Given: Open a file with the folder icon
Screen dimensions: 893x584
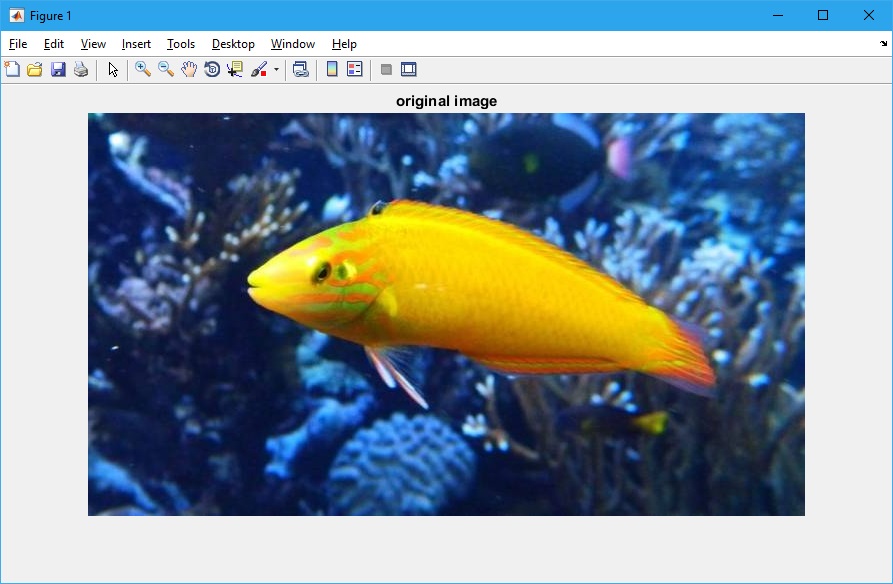Looking at the screenshot, I should [x=35, y=69].
